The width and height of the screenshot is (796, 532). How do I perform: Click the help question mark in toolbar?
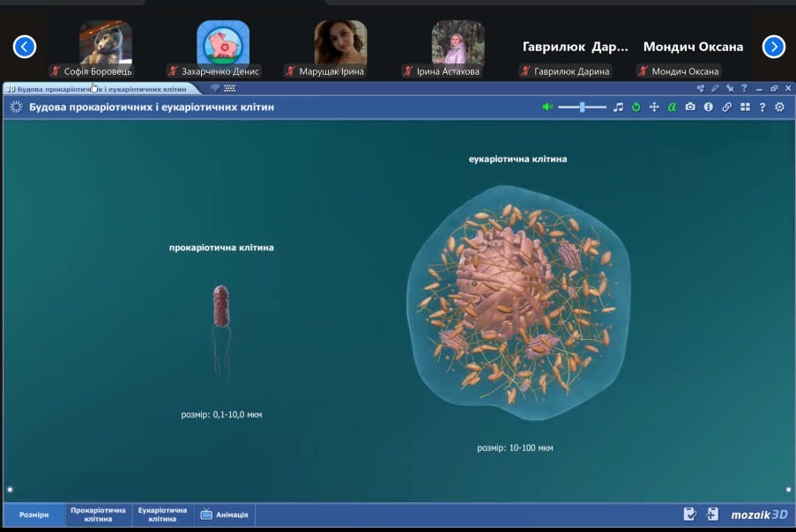[763, 107]
